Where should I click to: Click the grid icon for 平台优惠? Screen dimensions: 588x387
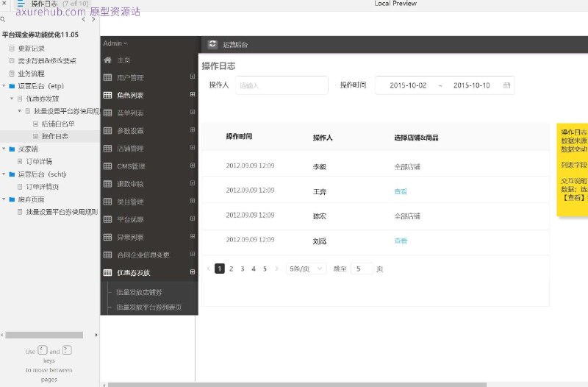point(107,219)
